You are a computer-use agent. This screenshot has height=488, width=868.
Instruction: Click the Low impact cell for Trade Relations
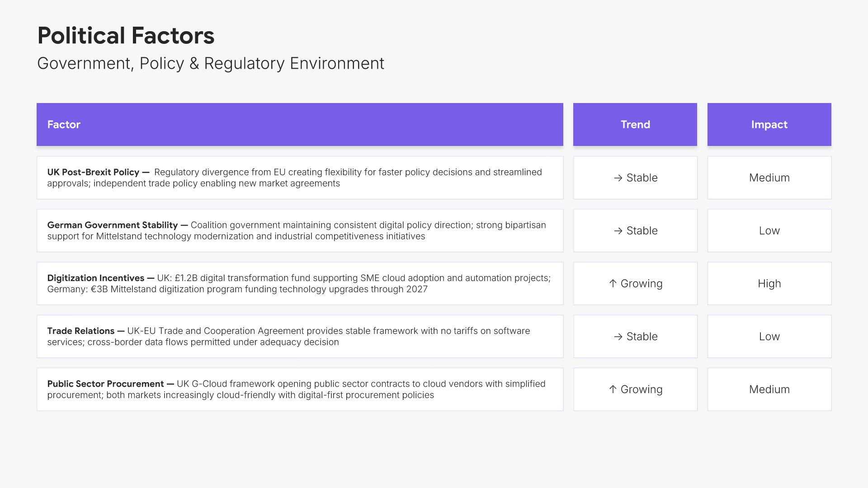point(769,336)
